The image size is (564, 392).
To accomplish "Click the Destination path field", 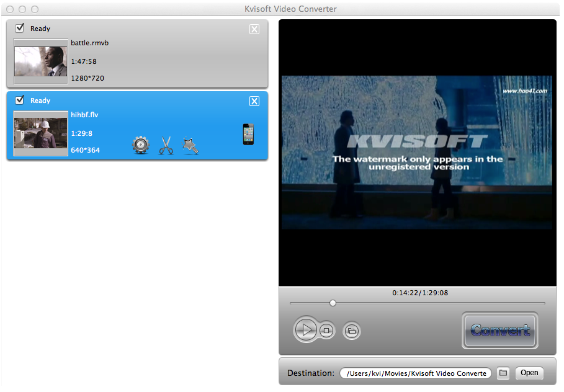I will tap(416, 373).
